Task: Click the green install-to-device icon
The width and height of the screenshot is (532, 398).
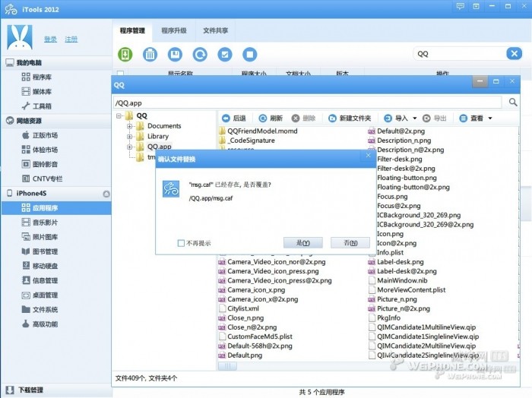Action: pos(125,54)
